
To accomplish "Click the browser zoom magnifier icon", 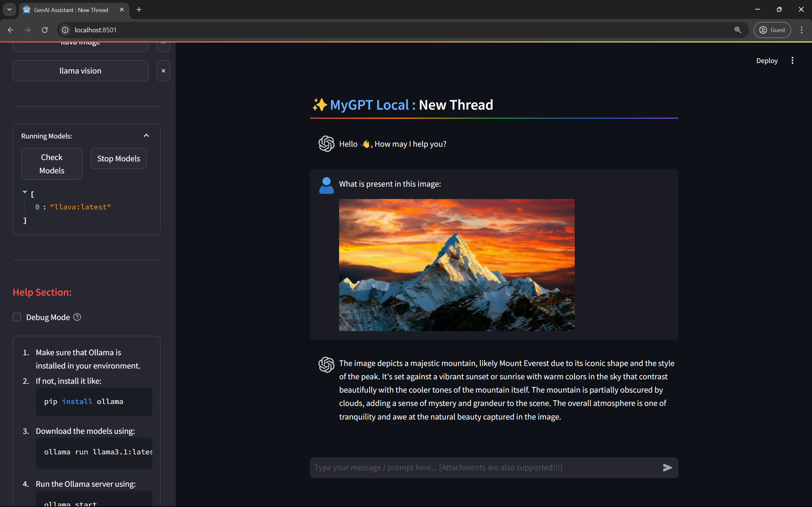I will click(737, 30).
